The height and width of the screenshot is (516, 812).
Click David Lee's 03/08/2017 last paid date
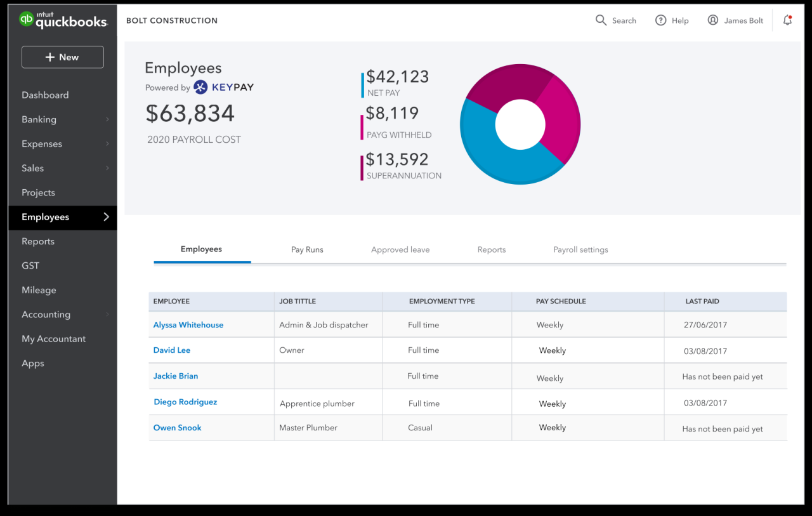[x=705, y=352]
